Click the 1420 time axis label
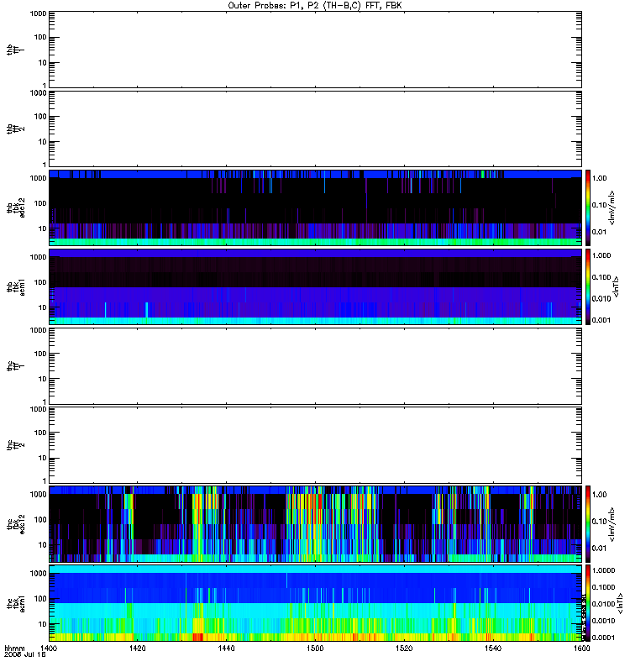The width and height of the screenshot is (630, 672). [138, 648]
